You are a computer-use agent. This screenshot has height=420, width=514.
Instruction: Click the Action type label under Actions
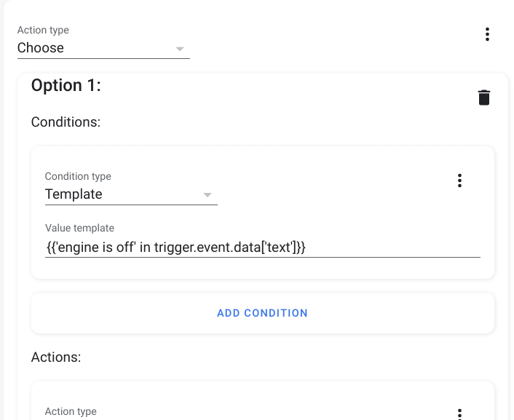(x=71, y=411)
